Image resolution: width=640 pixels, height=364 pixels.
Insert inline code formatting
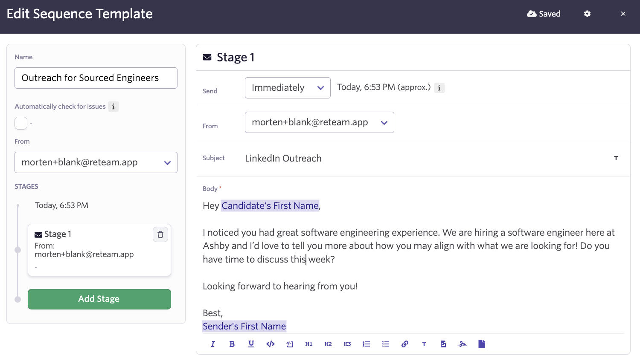(271, 344)
